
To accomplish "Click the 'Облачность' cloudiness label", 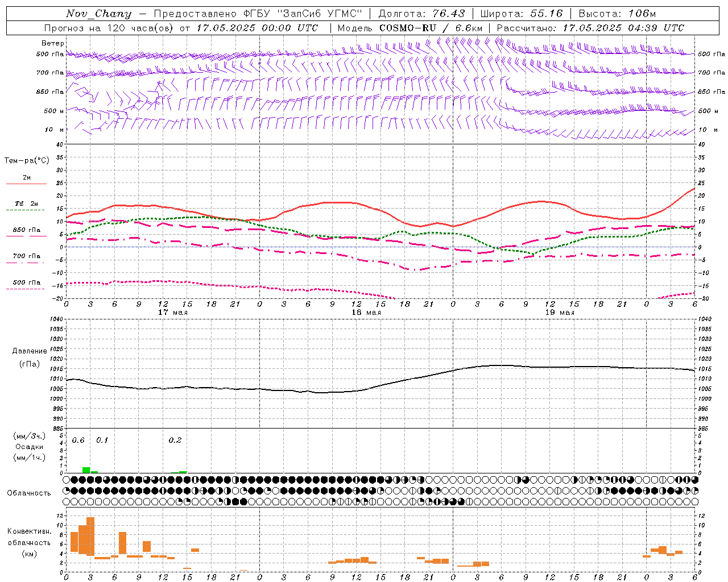I will tap(29, 493).
